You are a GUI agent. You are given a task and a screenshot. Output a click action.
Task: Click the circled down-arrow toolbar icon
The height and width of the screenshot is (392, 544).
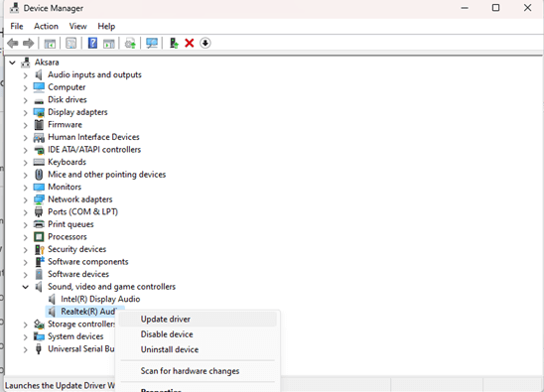pos(205,43)
